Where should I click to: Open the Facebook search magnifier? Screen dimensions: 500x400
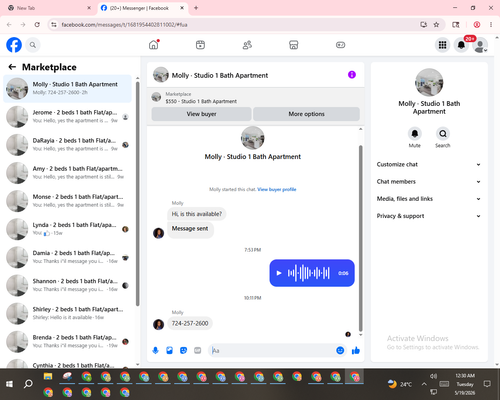click(33, 45)
